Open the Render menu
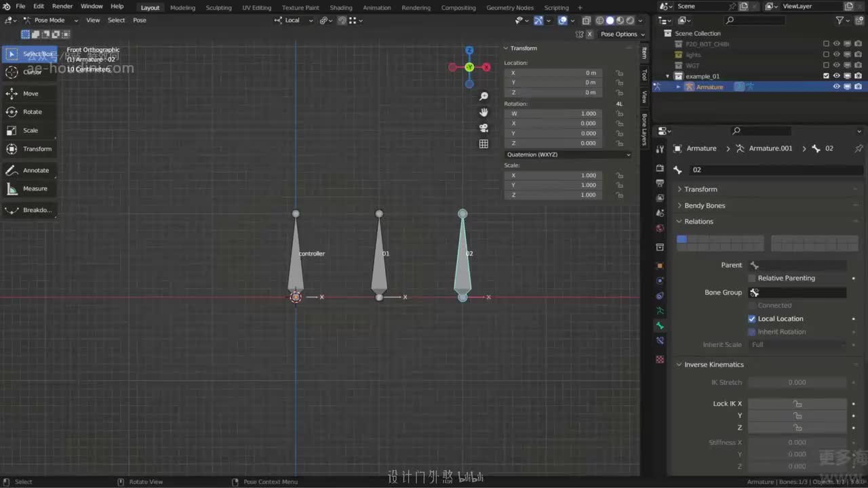The width and height of the screenshot is (868, 488). pos(62,6)
